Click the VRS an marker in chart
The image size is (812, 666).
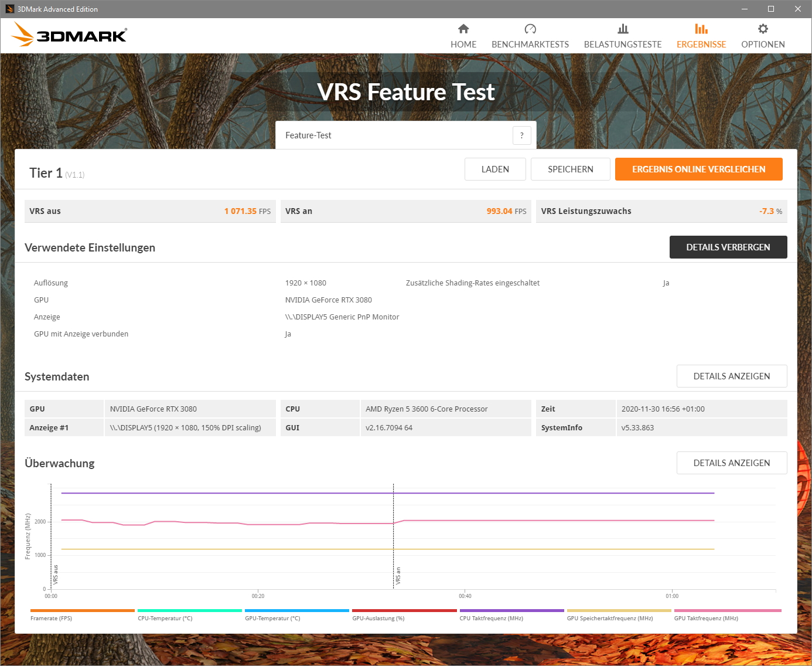(x=398, y=575)
